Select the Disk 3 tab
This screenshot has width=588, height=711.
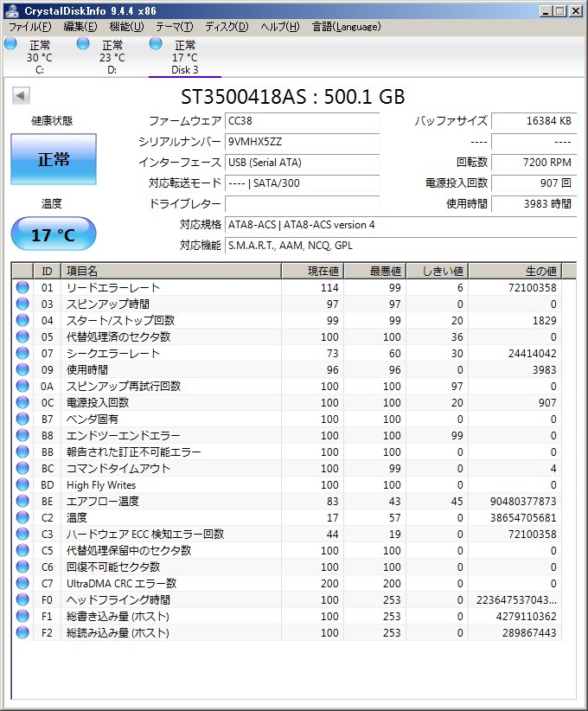click(184, 57)
